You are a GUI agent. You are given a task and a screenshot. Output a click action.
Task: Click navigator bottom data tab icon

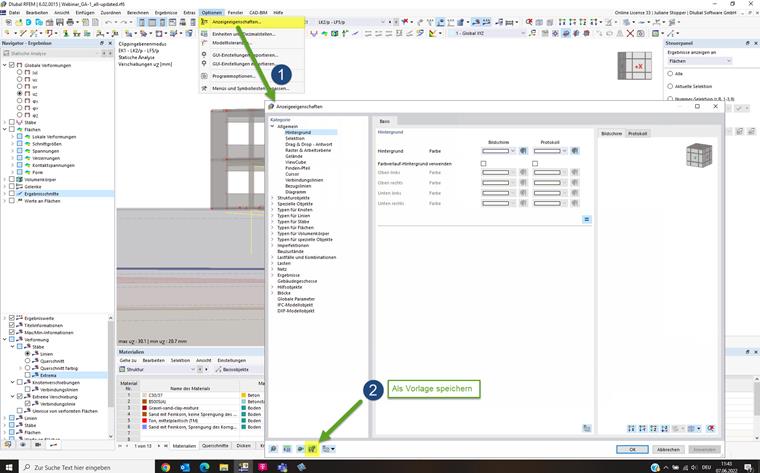pyautogui.click(x=8, y=444)
